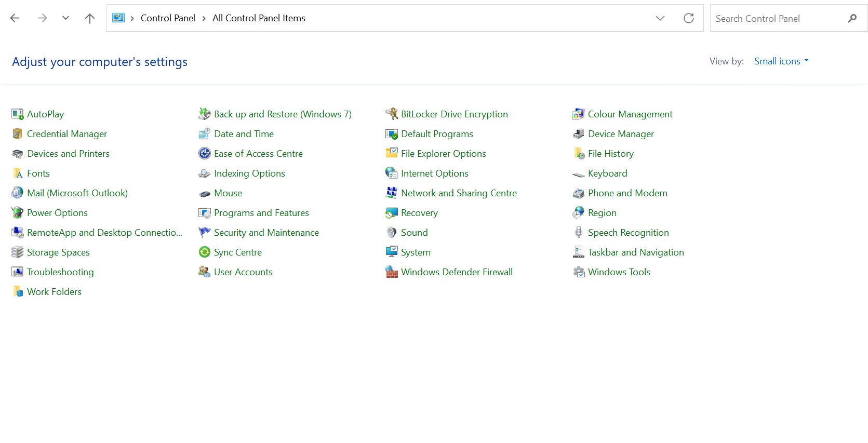
Task: Click the Sync Centre green icon
Action: tap(205, 252)
